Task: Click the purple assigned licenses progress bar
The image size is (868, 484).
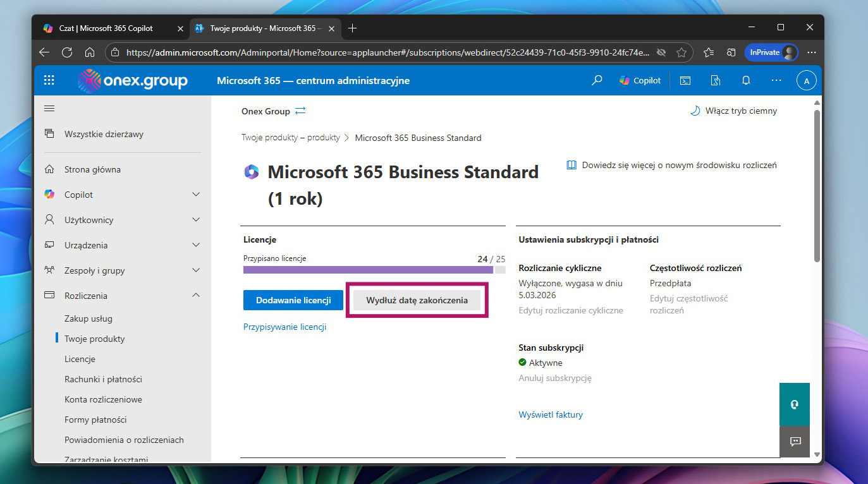Action: pos(368,270)
